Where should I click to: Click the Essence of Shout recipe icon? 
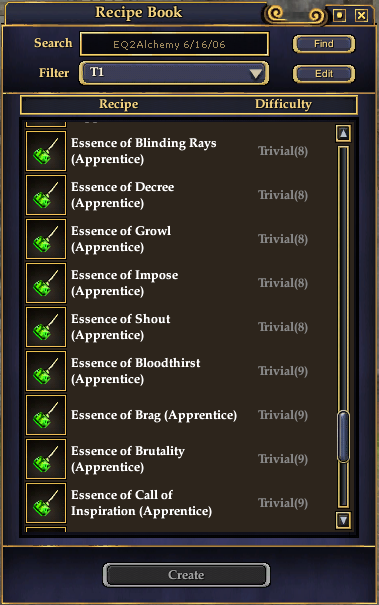(x=46, y=327)
